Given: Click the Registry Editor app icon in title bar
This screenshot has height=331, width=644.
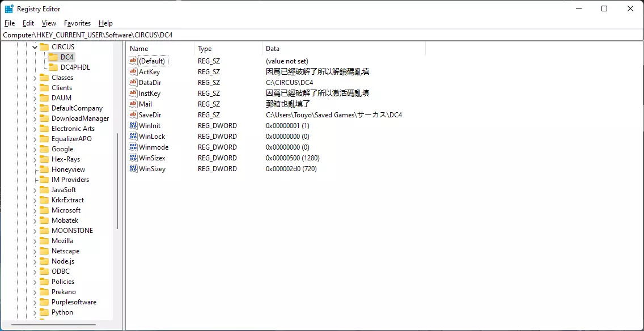Looking at the screenshot, I should coord(10,9).
